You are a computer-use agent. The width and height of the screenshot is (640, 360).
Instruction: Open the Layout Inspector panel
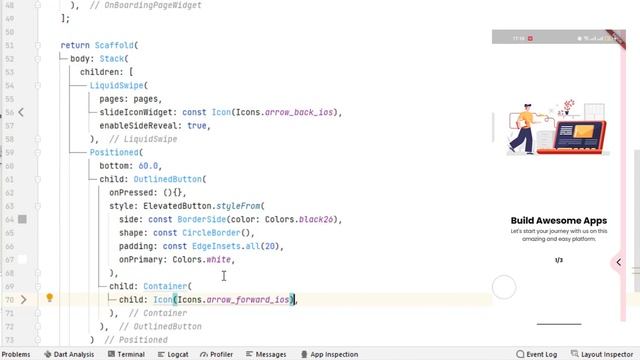tap(602, 354)
